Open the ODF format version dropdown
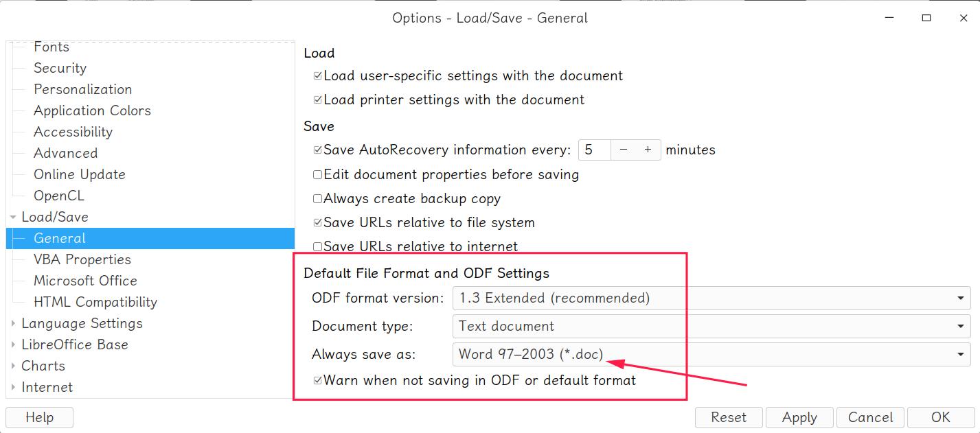Viewport: 980px width, 433px height. [x=711, y=299]
